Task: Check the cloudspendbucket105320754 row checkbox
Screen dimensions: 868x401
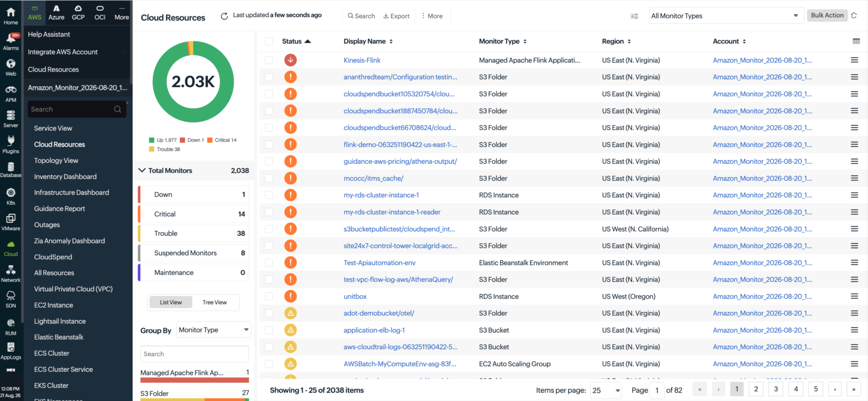Action: (x=269, y=94)
